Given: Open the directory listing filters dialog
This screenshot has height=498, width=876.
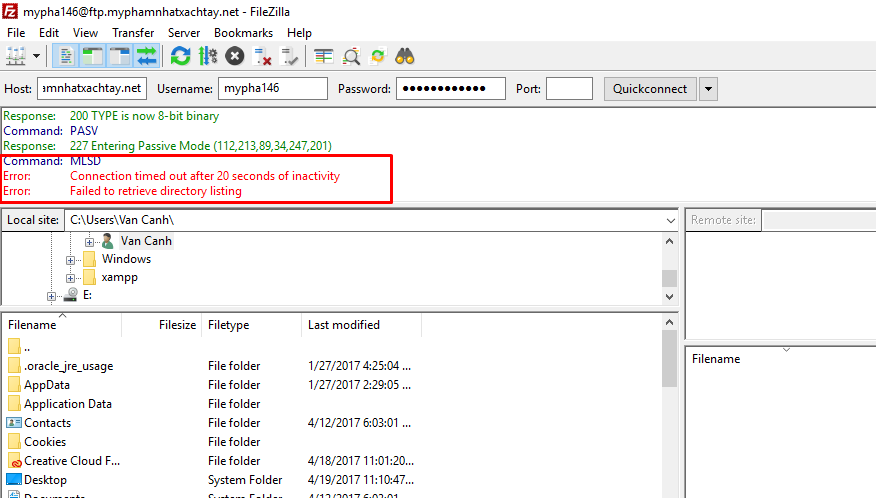Looking at the screenshot, I should tap(323, 56).
